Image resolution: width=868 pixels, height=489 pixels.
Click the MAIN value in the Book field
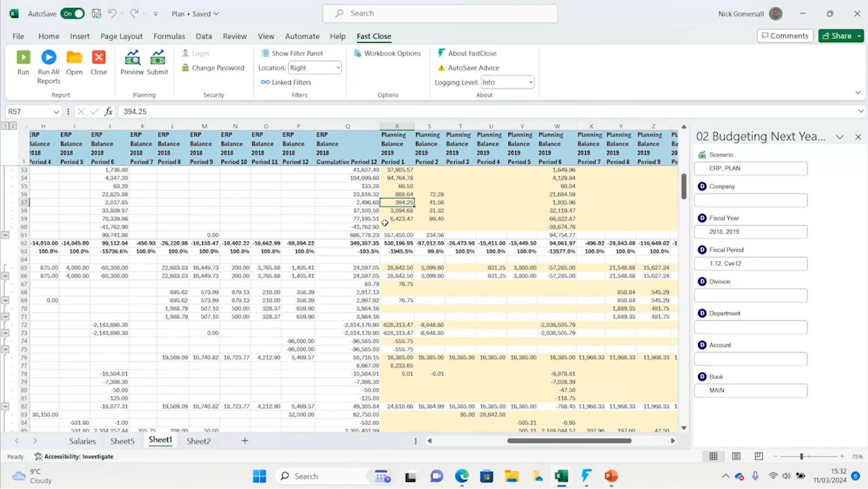tap(750, 390)
